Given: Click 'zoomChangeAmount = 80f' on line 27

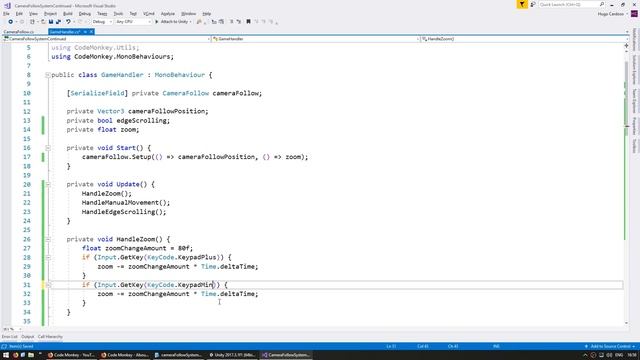Looking at the screenshot, I should (x=147, y=248).
